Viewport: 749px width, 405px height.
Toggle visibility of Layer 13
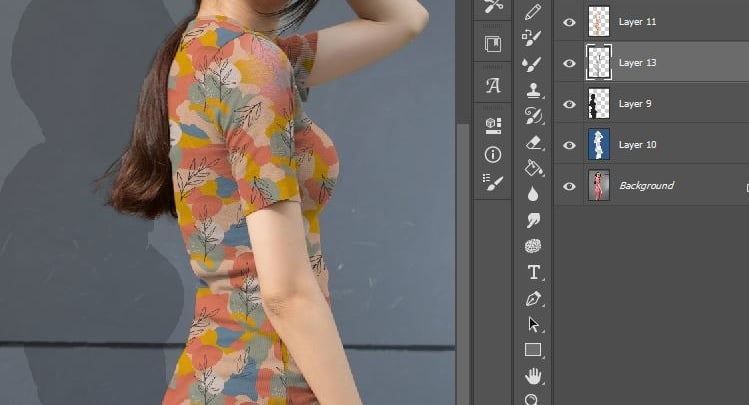[x=569, y=63]
